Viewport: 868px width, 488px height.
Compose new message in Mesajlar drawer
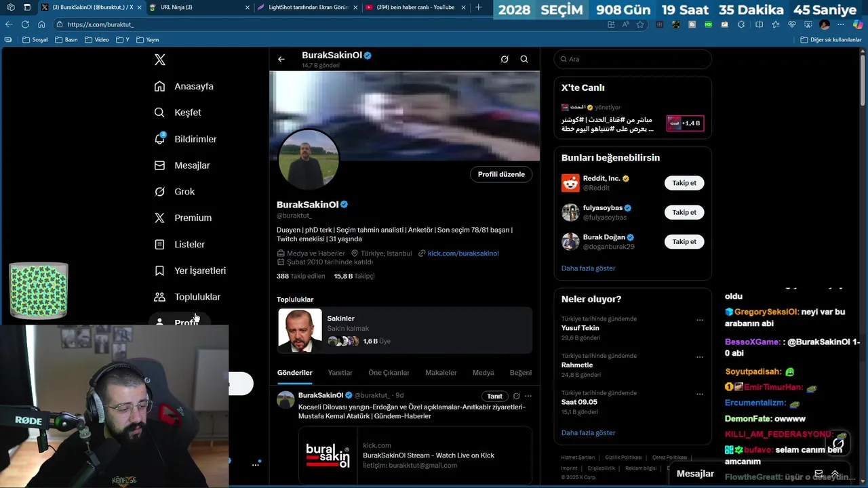pos(818,474)
